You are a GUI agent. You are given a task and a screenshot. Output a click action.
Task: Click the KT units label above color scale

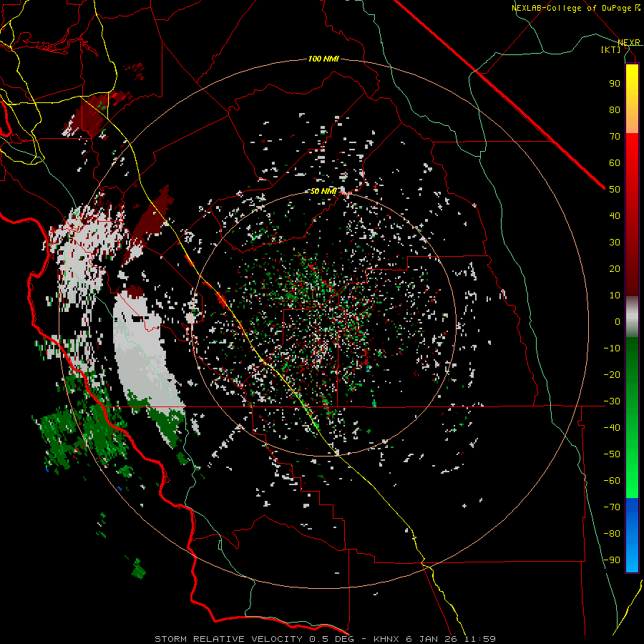point(611,49)
